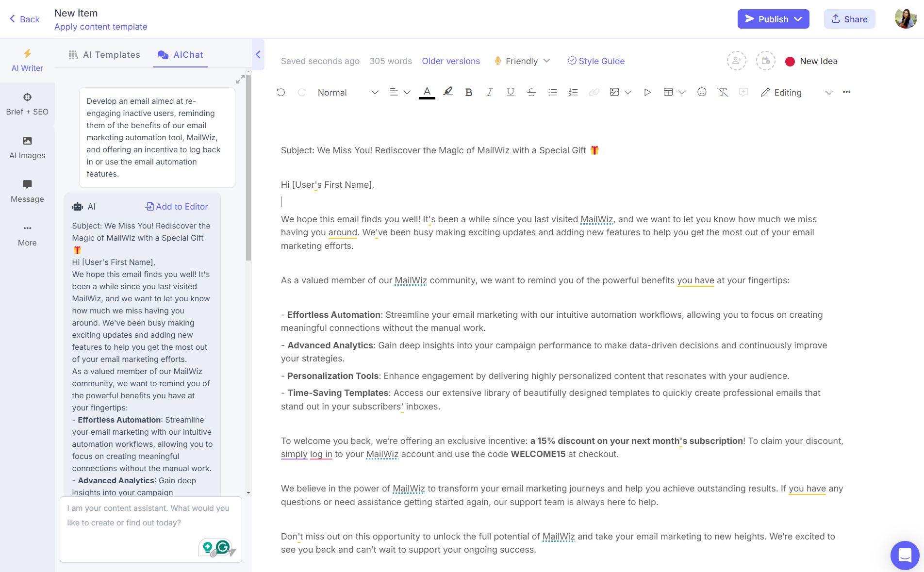
Task: Toggle underline formatting
Action: [511, 92]
